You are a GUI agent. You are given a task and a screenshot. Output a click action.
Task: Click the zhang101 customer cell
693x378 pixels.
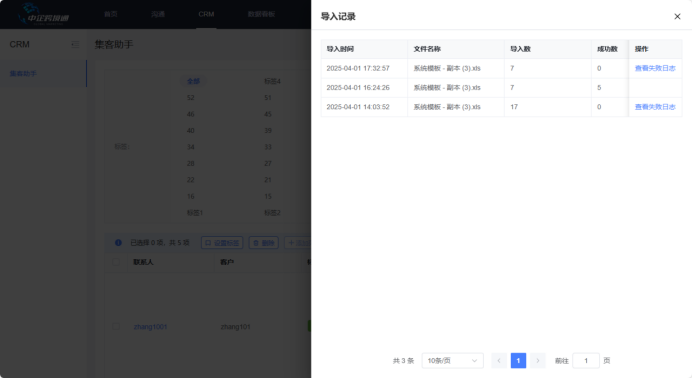(236, 327)
